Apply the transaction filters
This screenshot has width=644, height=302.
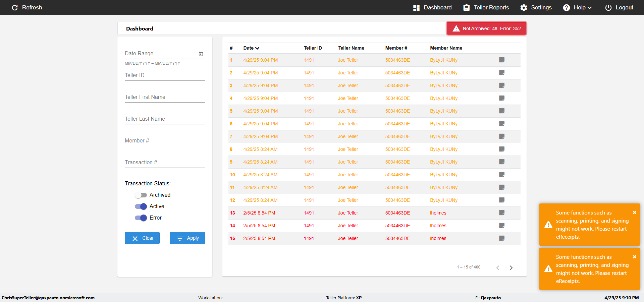pos(187,238)
